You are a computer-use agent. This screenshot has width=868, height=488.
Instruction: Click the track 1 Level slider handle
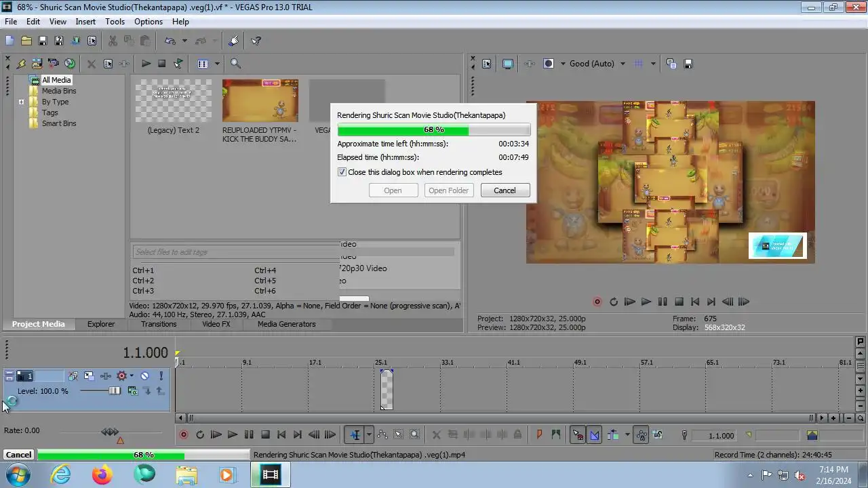[x=115, y=391]
